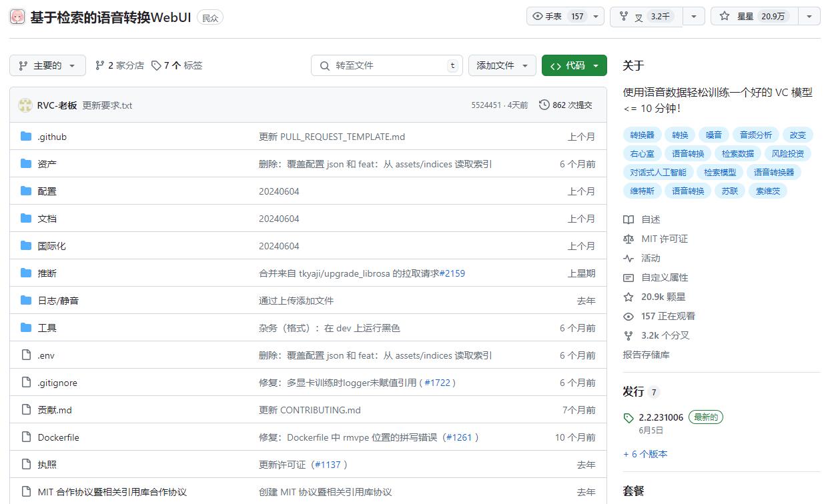830x504 pixels.
Task: Click the tag icon next to 2.2.231006
Action: [629, 418]
